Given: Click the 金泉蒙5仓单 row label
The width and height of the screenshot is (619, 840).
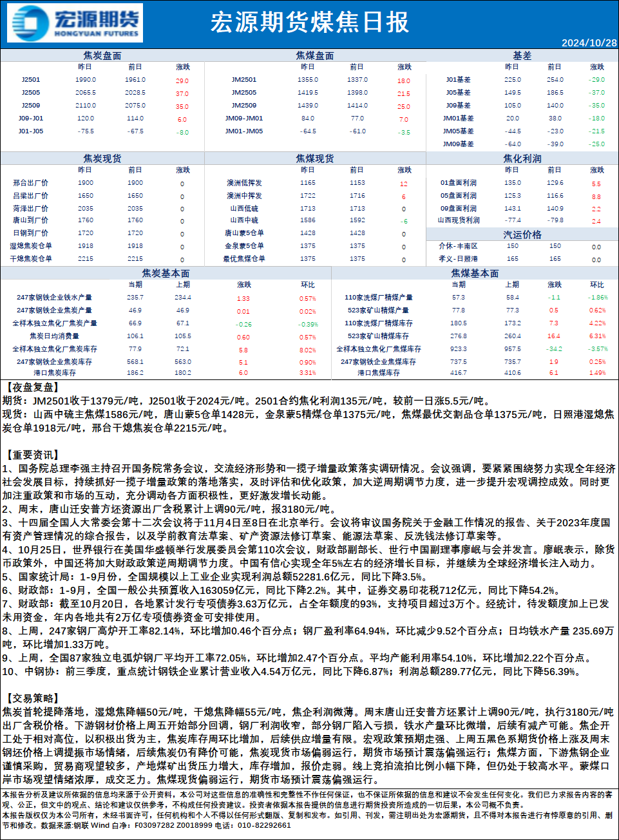Looking at the screenshot, I should [x=244, y=246].
